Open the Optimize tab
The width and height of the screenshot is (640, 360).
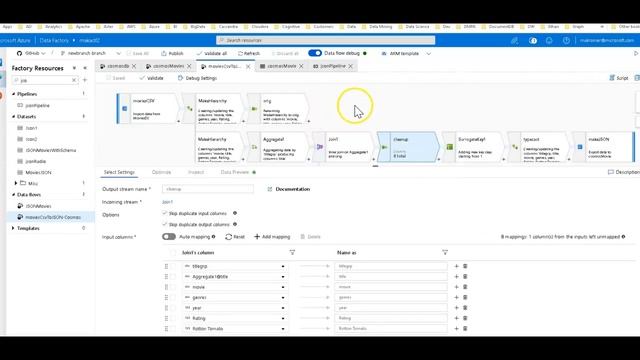pyautogui.click(x=161, y=172)
